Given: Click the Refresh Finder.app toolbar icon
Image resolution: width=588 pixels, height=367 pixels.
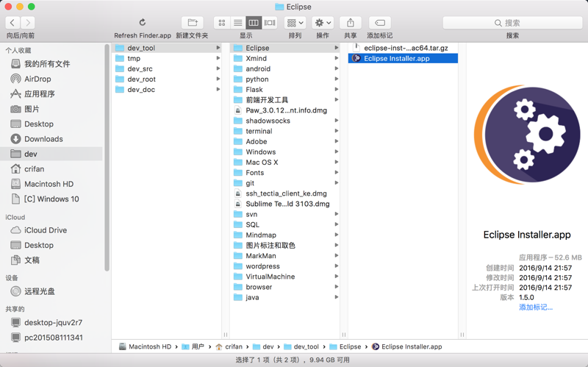Looking at the screenshot, I should [x=143, y=23].
